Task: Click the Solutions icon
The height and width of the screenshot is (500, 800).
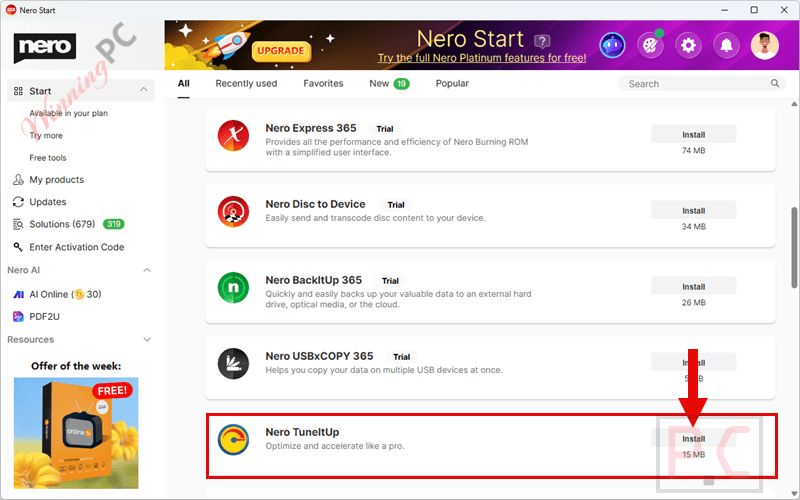Action: coord(18,224)
